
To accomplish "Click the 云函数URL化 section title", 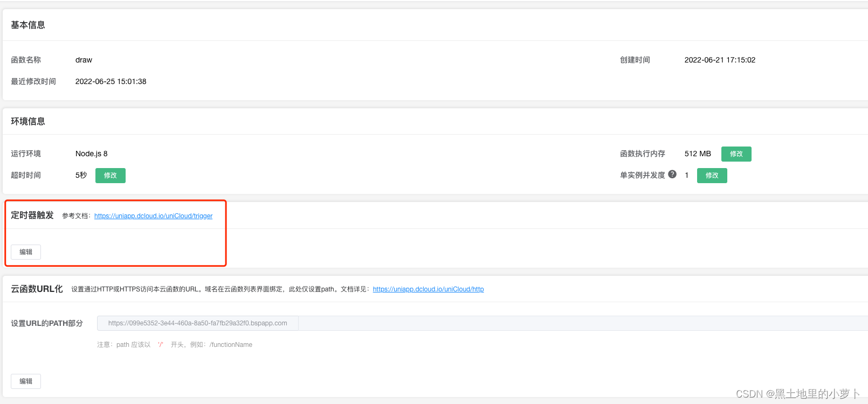I will [37, 289].
